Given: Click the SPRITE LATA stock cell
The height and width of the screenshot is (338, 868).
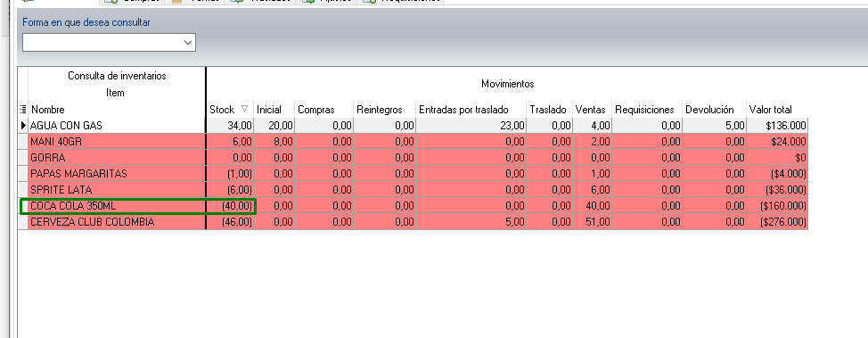Looking at the screenshot, I should click(230, 190).
